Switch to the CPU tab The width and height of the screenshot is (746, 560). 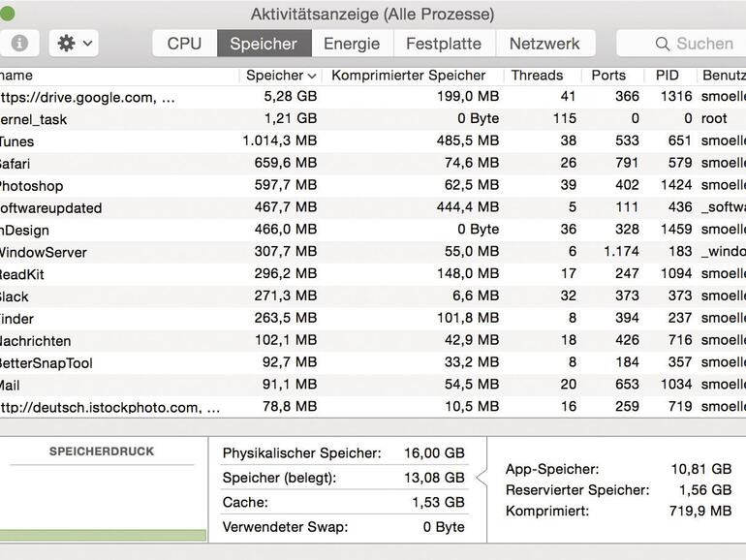[184, 44]
